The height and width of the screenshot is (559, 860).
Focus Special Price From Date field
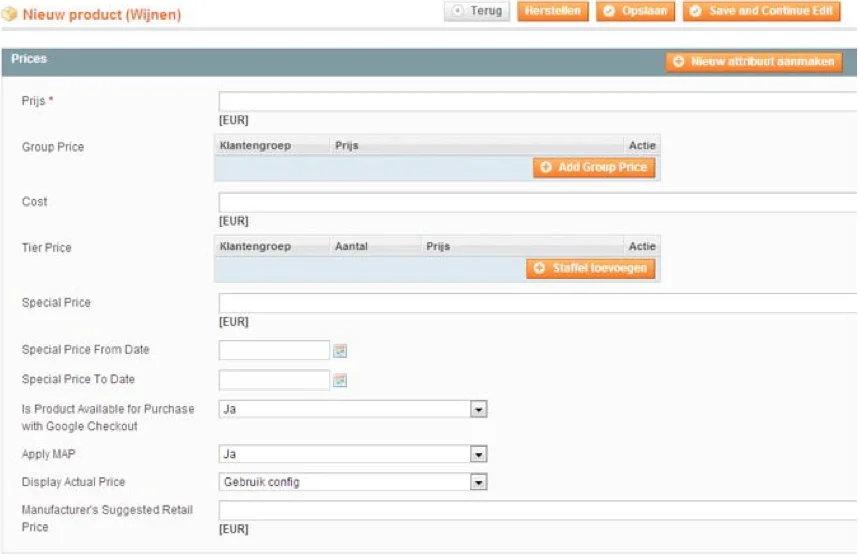pos(274,351)
